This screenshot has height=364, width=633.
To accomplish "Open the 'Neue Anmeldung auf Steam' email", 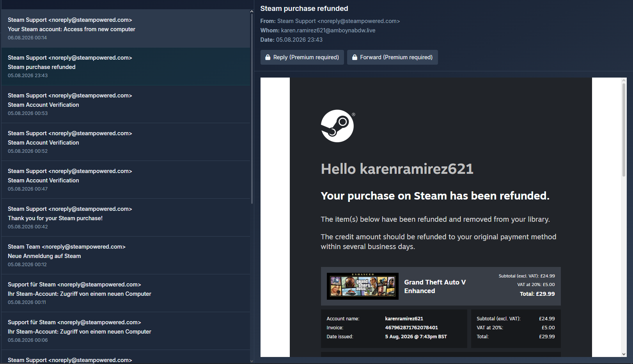I will 126,256.
